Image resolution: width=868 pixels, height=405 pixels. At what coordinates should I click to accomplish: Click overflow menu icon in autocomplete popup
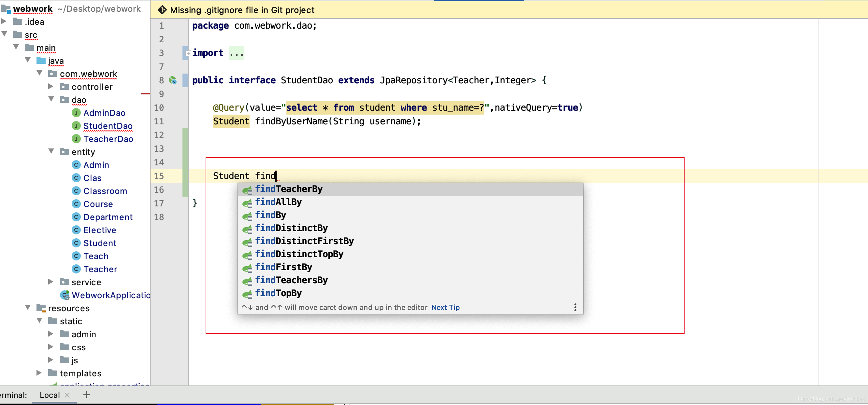click(x=575, y=307)
